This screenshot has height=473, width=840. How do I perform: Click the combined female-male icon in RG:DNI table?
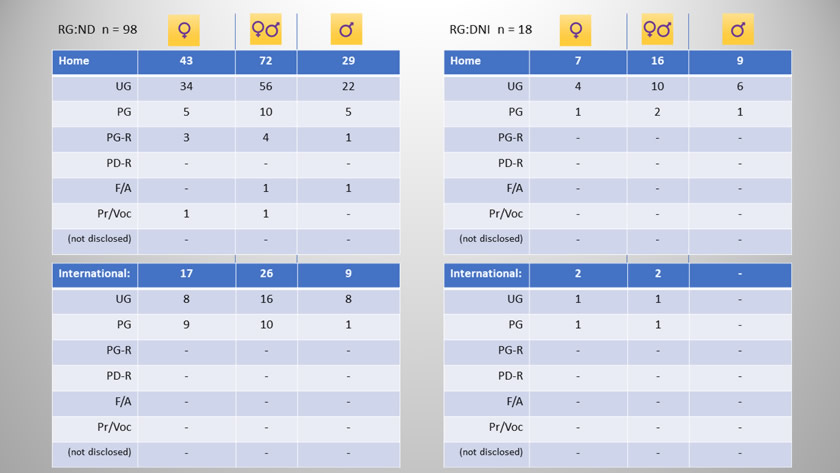coord(657,29)
